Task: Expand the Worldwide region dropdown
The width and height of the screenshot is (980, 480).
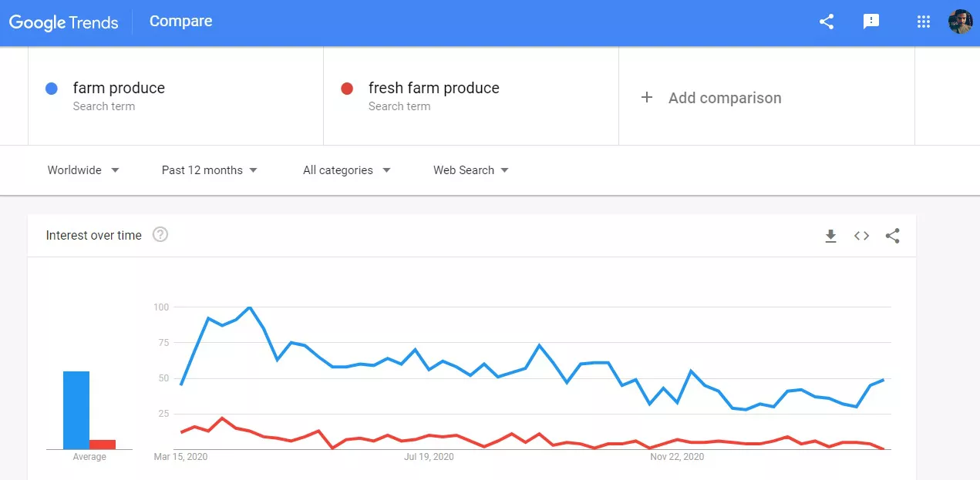Action: click(x=83, y=170)
